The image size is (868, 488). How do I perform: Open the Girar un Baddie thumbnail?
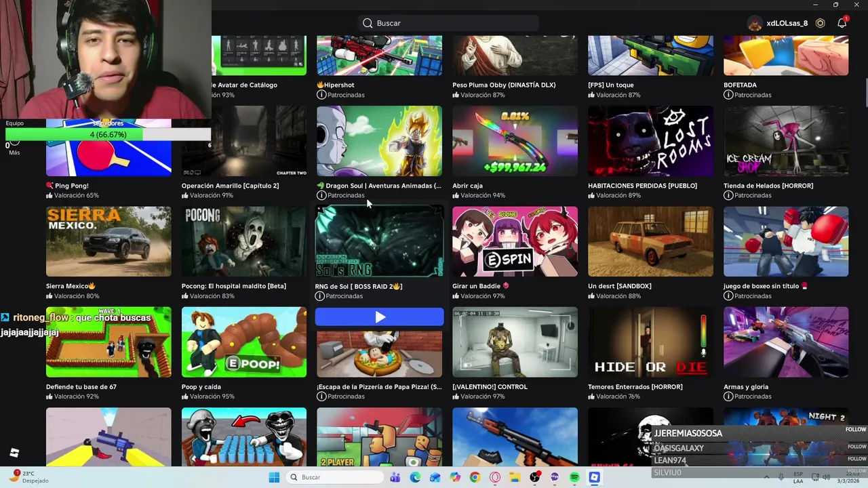pyautogui.click(x=515, y=241)
